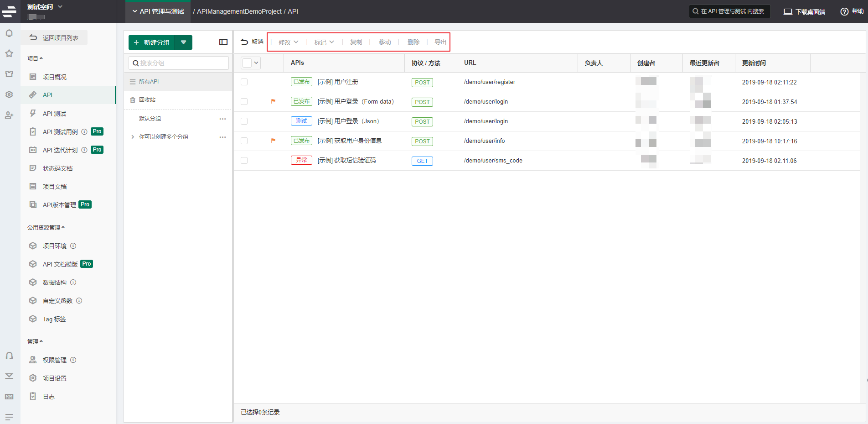Screen dimensions: 868x424
Task: Open the 帮助 help icon
Action: tap(844, 11)
